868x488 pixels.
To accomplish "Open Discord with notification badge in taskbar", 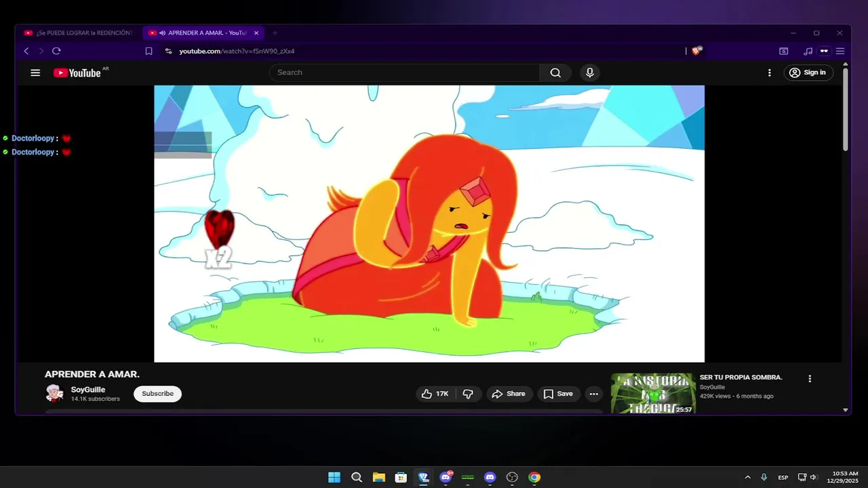I will (x=446, y=477).
